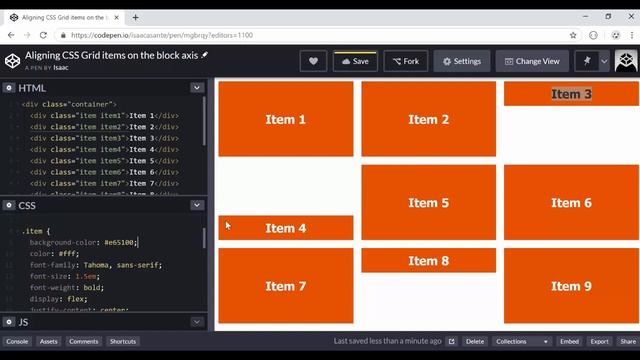View site security lock icon
640x360 pixels.
(63, 35)
